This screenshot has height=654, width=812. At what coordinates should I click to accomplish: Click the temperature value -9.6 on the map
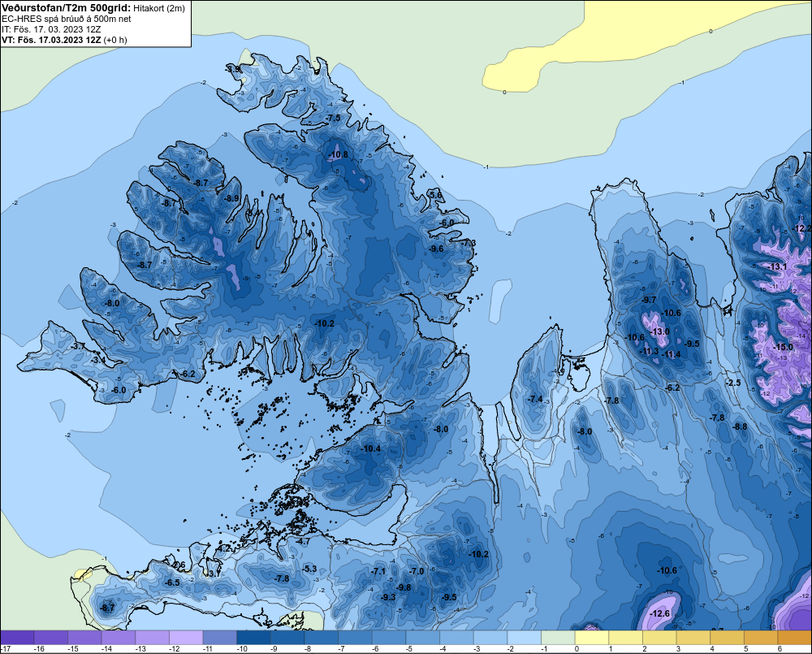pos(437,249)
